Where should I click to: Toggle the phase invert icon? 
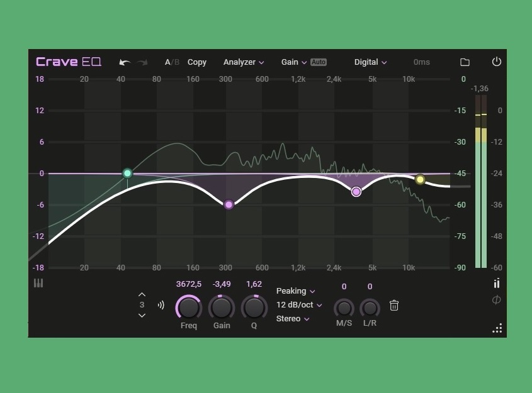pos(496,300)
